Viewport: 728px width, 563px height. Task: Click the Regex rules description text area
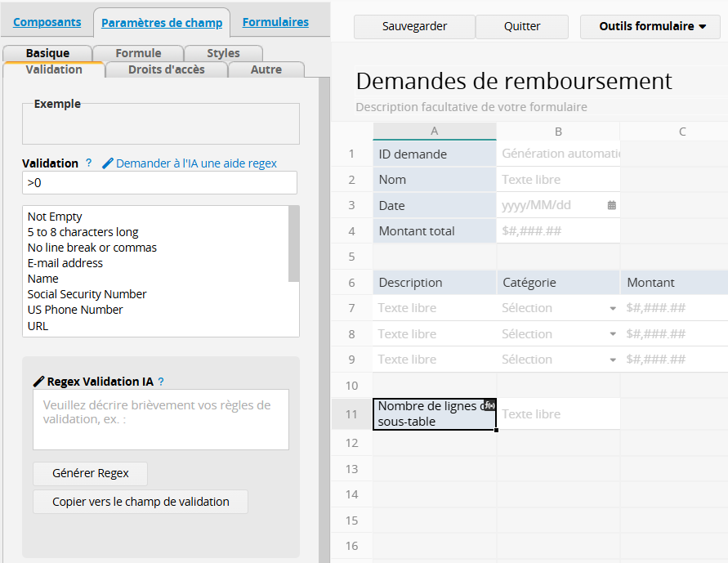tap(160, 419)
